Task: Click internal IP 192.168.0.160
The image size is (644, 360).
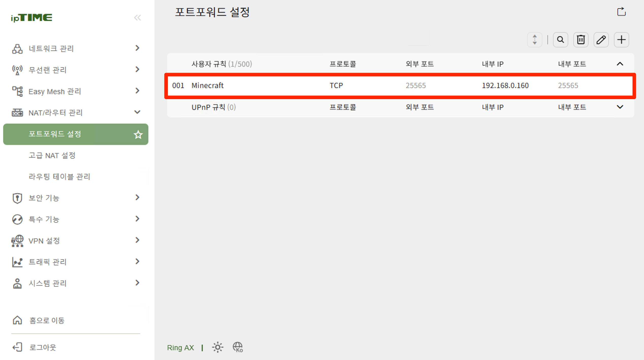Action: (x=505, y=86)
